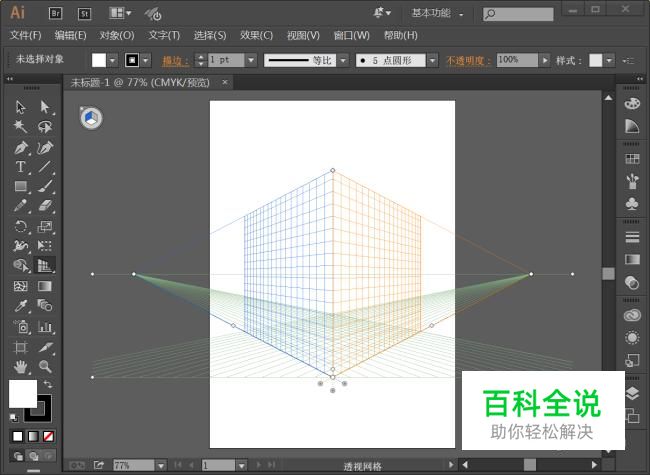Click the 不透明度 opacity link

[468, 61]
